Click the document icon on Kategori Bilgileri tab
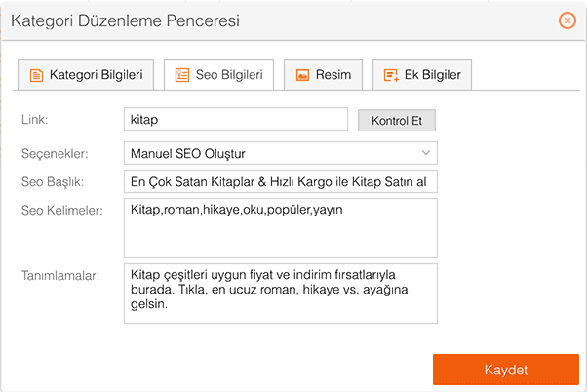 pos(36,75)
